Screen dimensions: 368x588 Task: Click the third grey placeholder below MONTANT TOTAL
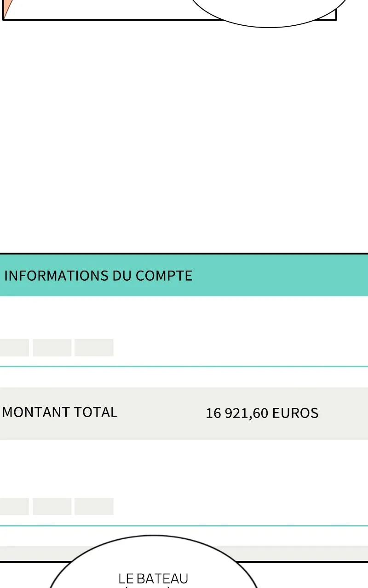click(x=94, y=506)
